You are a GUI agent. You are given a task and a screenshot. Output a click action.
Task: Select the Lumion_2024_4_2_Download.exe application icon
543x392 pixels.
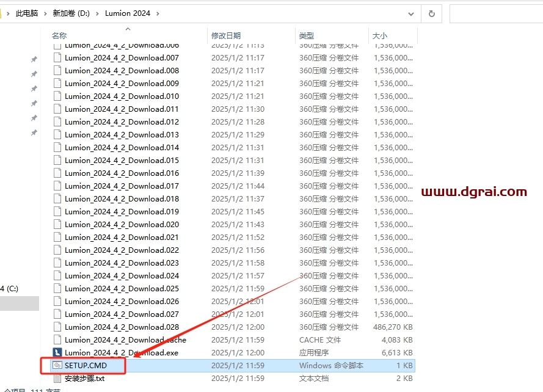click(57, 352)
